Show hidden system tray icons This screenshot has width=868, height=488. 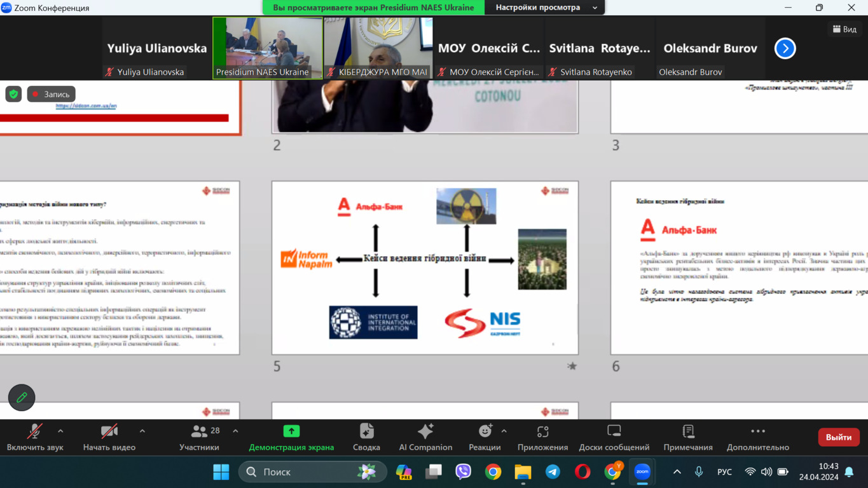tap(677, 472)
